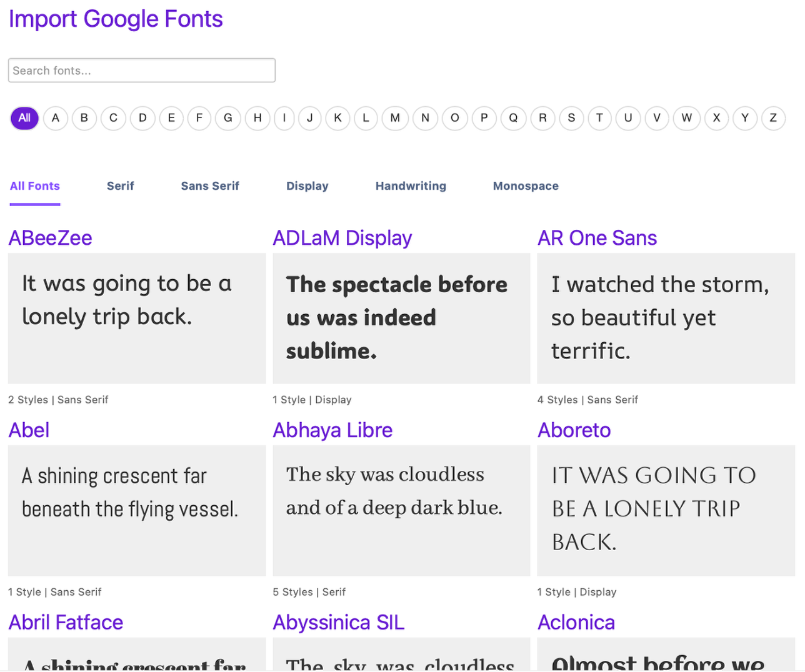The image size is (805, 672).
Task: Filter fonts by letter R
Action: pyautogui.click(x=542, y=118)
